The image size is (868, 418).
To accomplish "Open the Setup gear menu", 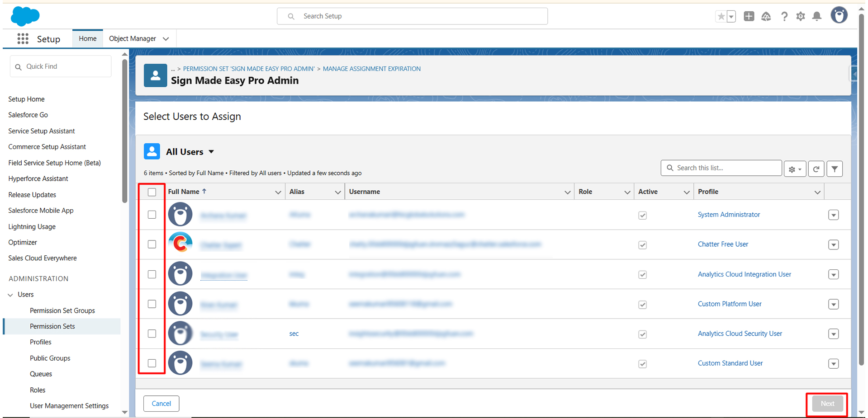I will (x=801, y=17).
